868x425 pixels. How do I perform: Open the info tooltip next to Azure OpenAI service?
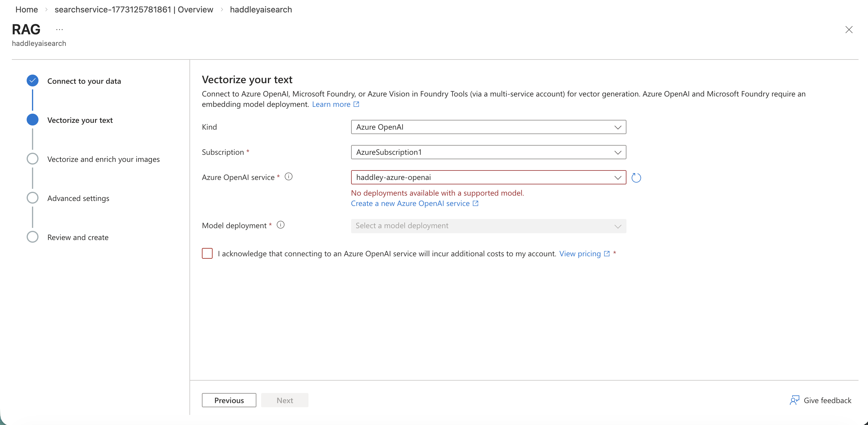pos(288,177)
